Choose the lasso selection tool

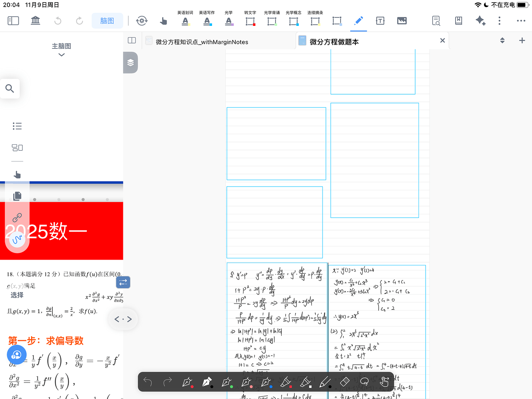coord(364,382)
